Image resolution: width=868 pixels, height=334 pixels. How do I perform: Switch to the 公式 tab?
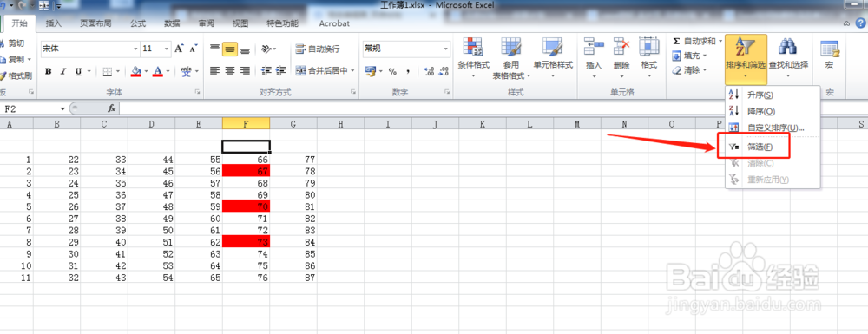coord(138,23)
